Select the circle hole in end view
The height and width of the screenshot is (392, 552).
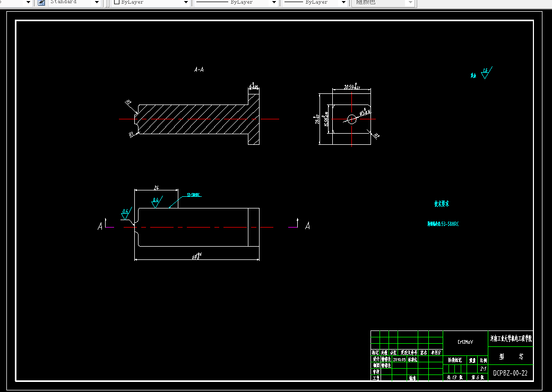pyautogui.click(x=352, y=119)
